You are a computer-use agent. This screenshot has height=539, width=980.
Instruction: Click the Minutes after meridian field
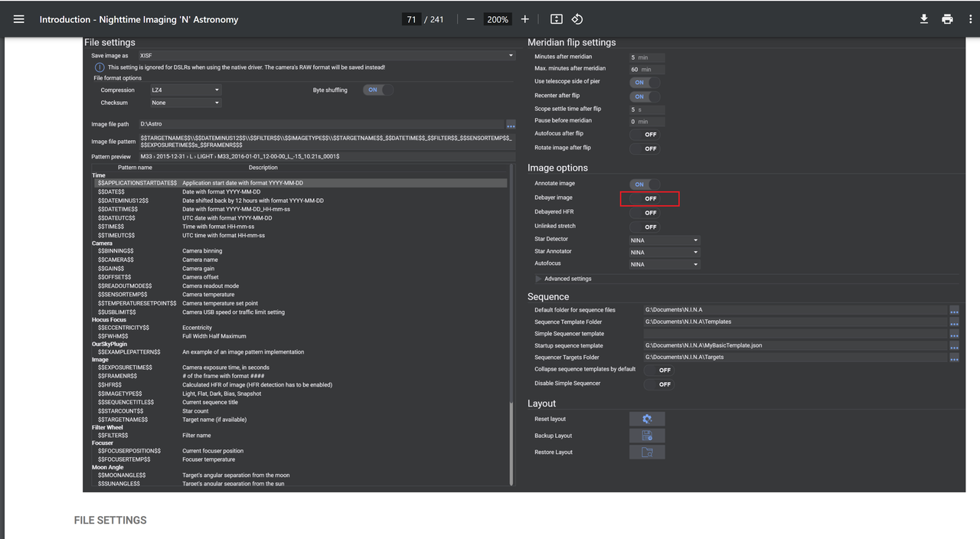point(647,57)
